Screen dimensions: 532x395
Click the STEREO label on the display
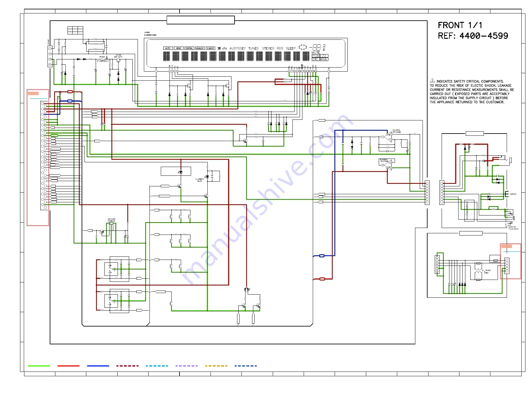268,48
